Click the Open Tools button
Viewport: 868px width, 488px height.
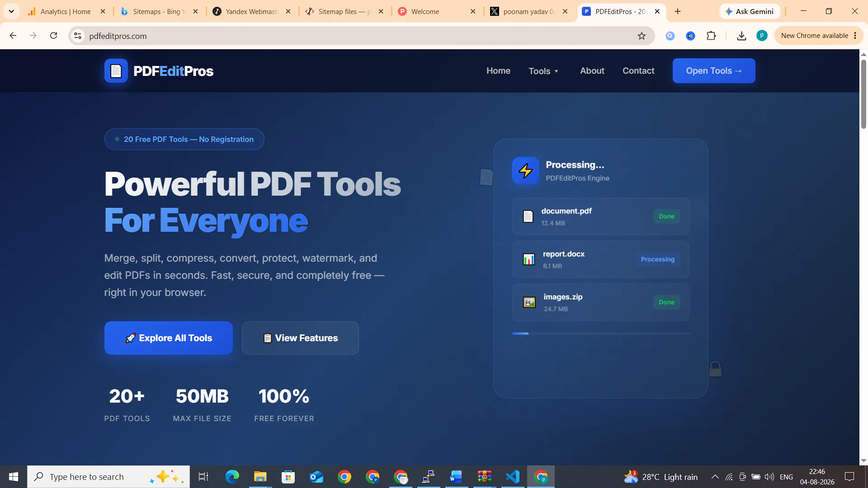[x=714, y=71]
